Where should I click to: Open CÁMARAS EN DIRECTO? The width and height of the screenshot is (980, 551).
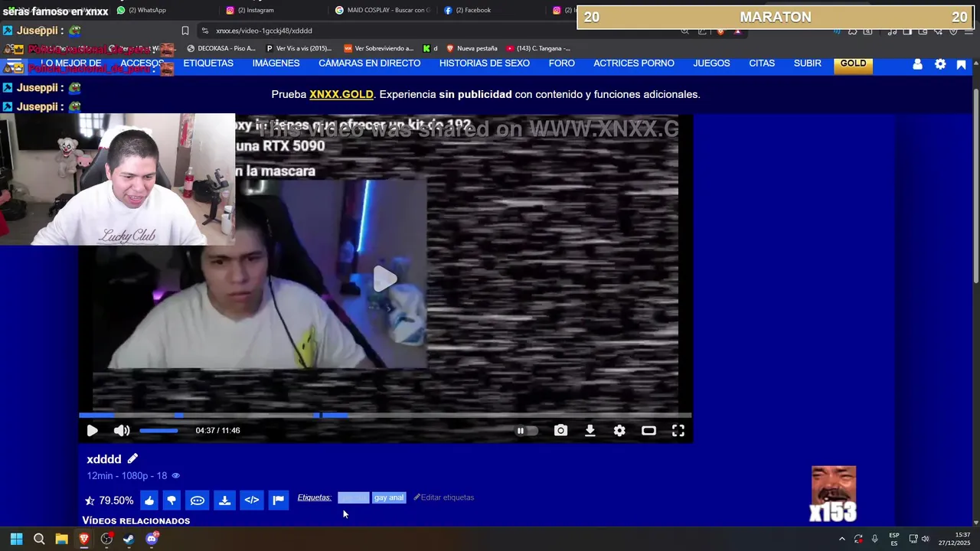pyautogui.click(x=370, y=64)
